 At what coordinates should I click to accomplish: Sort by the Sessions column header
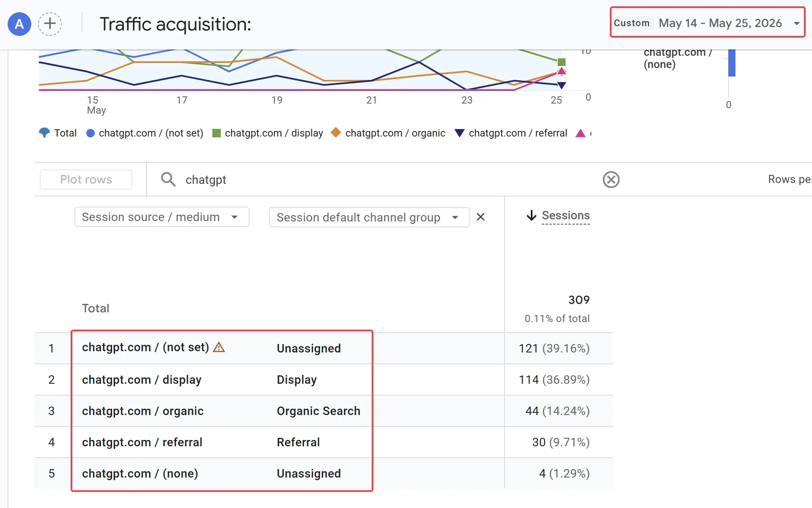click(x=565, y=216)
